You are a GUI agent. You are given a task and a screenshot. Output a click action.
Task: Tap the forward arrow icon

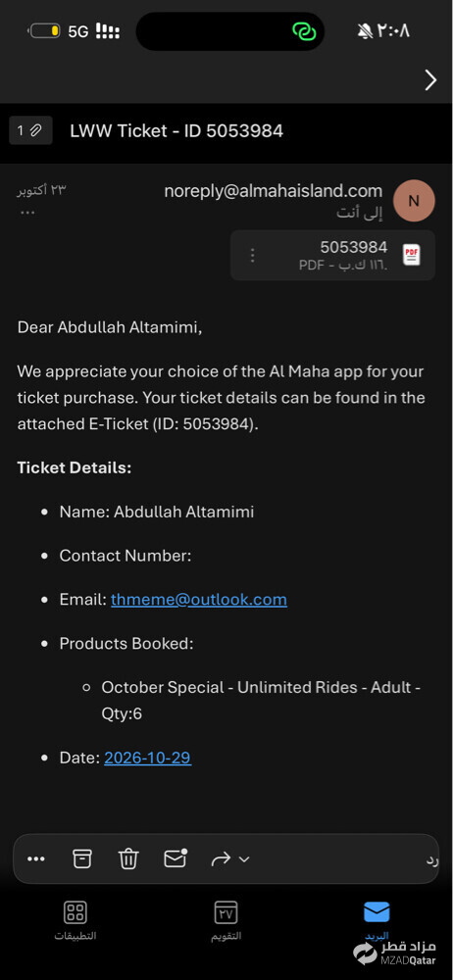(221, 859)
